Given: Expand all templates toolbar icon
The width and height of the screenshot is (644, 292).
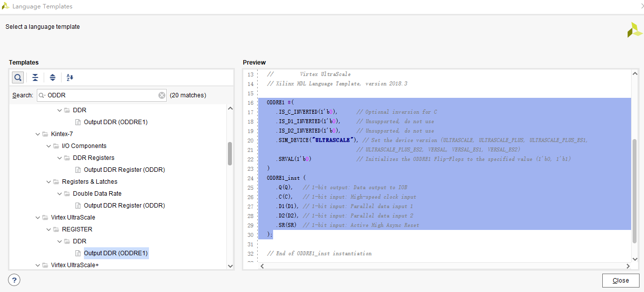Looking at the screenshot, I should 53,77.
